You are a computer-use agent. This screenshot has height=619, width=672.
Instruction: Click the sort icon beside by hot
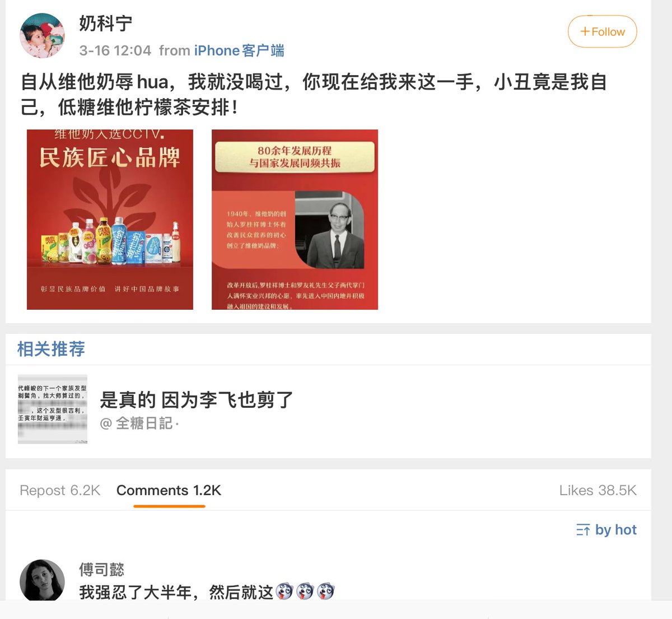click(583, 530)
